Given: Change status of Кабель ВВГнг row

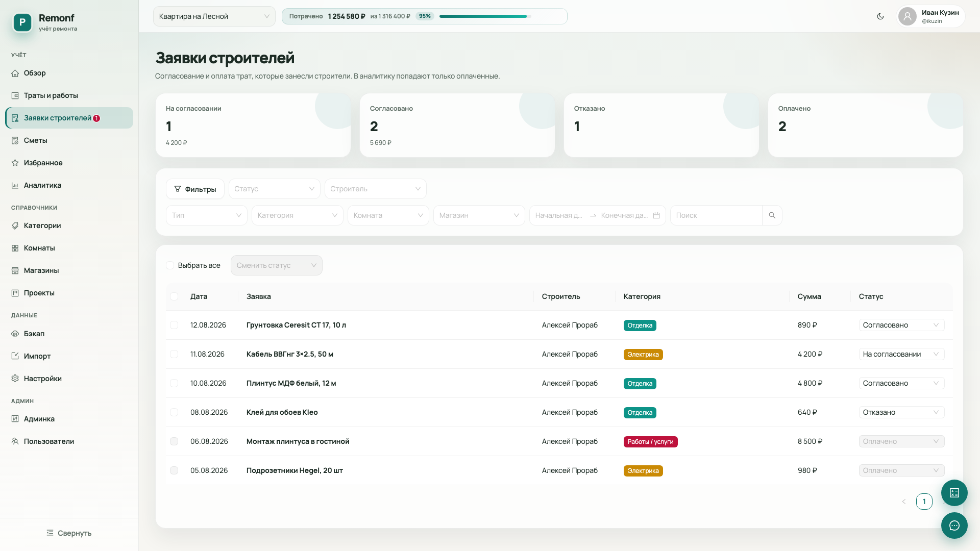Looking at the screenshot, I should click(901, 354).
